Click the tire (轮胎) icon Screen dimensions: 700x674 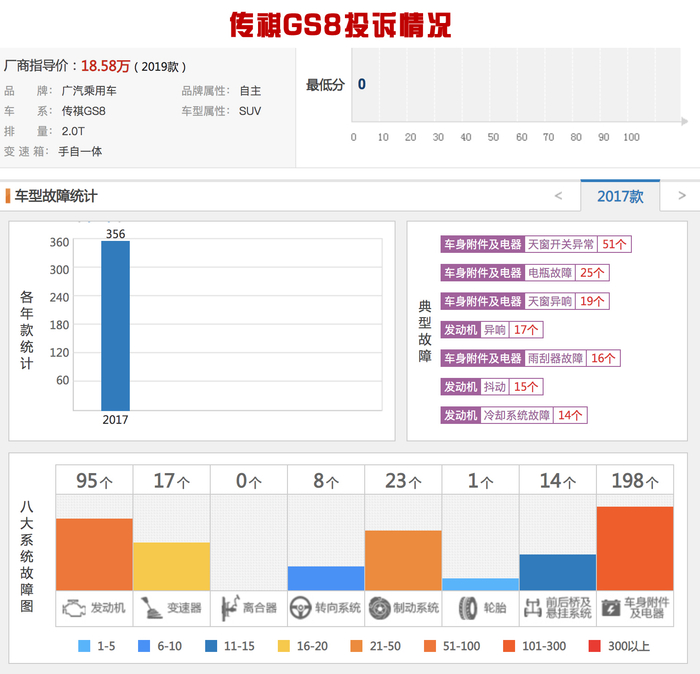pyautogui.click(x=467, y=608)
